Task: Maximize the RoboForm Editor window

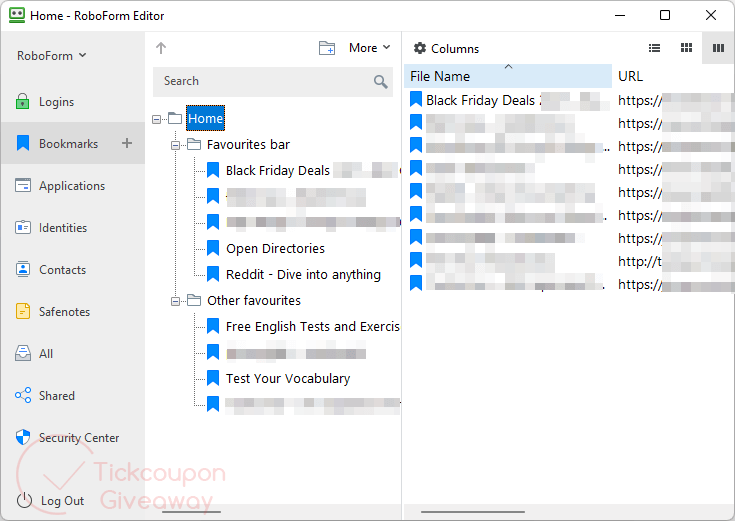Action: (665, 15)
